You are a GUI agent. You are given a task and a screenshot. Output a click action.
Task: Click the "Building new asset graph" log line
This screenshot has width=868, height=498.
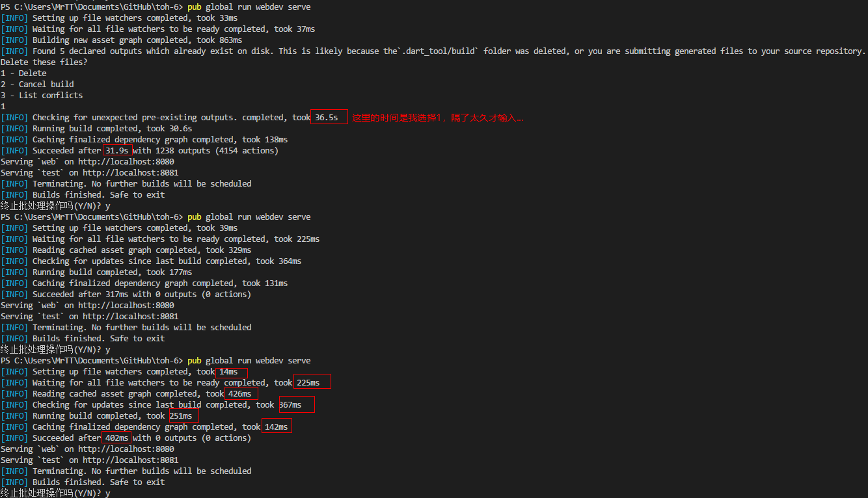coord(121,40)
